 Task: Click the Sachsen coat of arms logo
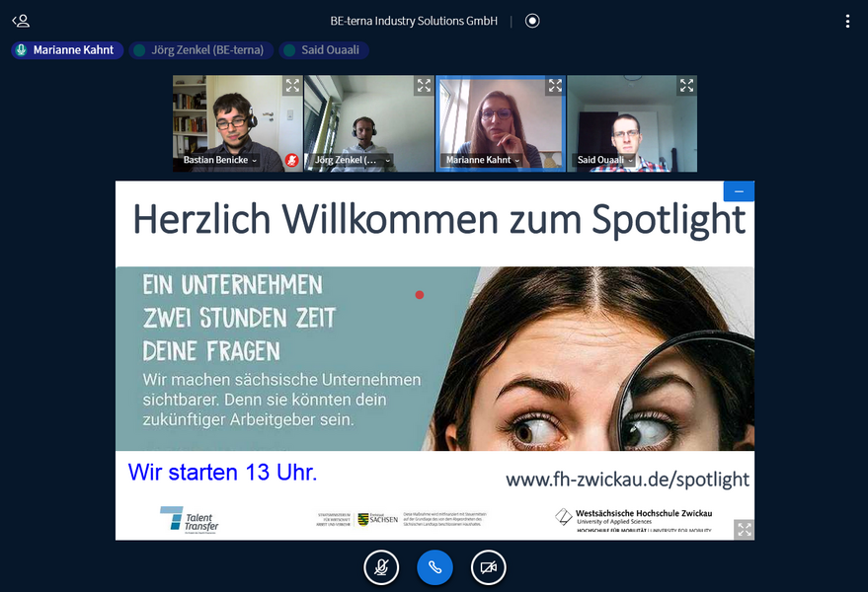coord(363,519)
